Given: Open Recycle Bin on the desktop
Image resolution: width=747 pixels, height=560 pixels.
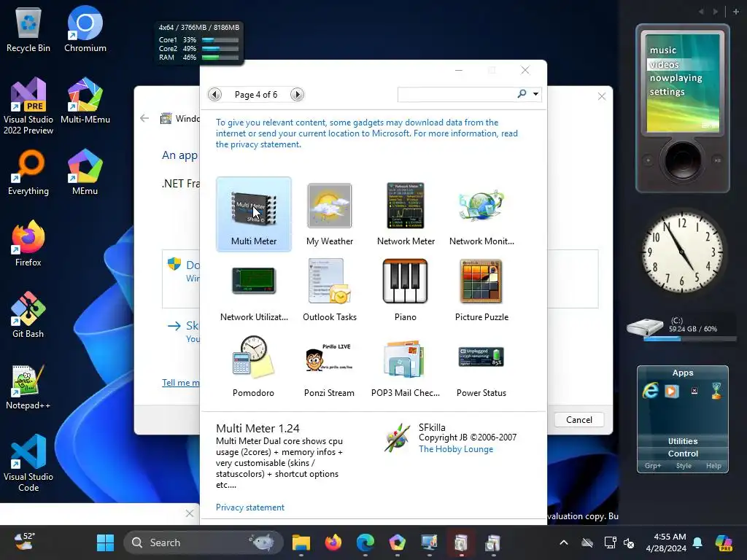Looking at the screenshot, I should pos(28,29).
